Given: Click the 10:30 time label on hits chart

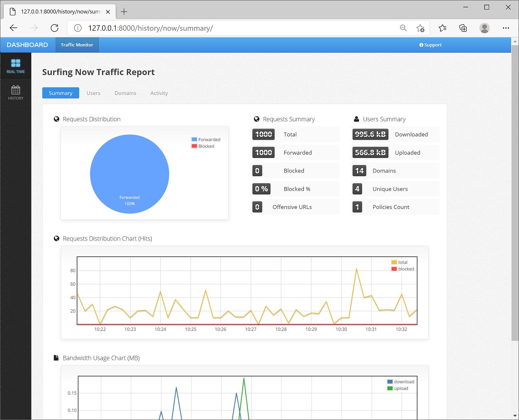Looking at the screenshot, I should click(342, 329).
